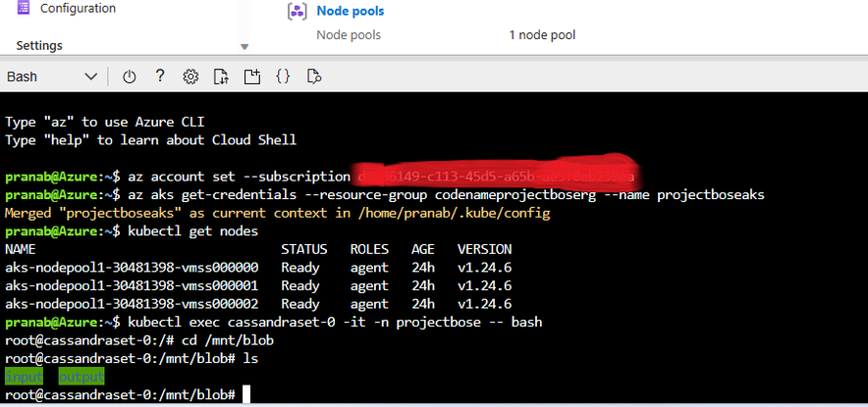Open the Bash shell type dropdown
868x407 pixels.
click(x=52, y=76)
